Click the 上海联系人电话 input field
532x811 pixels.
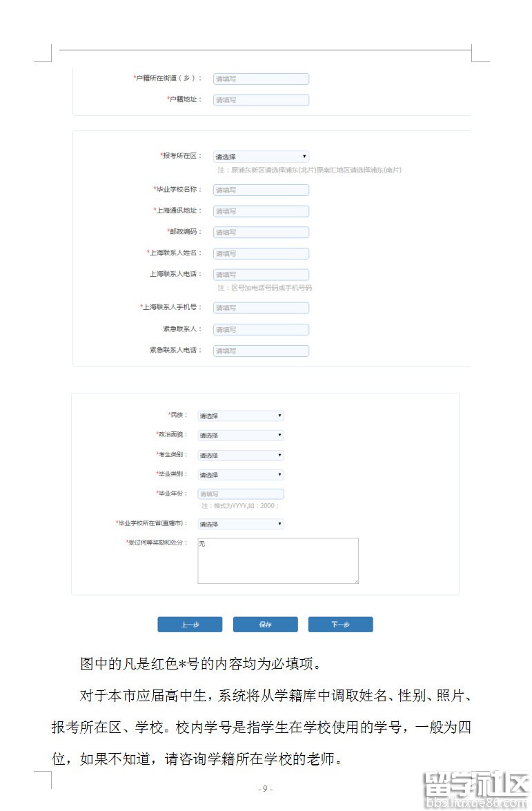click(261, 275)
